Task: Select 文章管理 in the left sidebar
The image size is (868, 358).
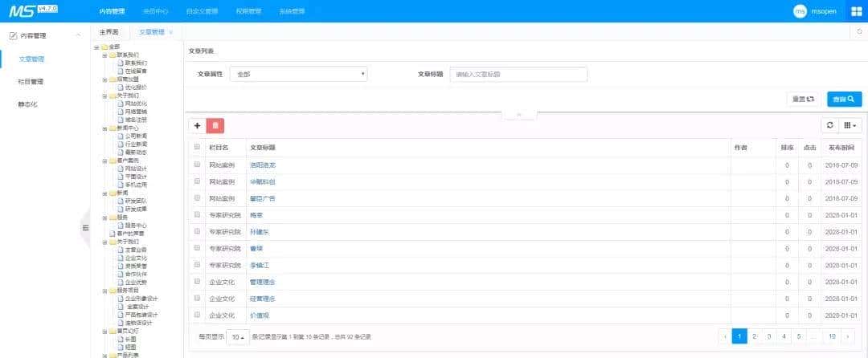Action: tap(31, 59)
